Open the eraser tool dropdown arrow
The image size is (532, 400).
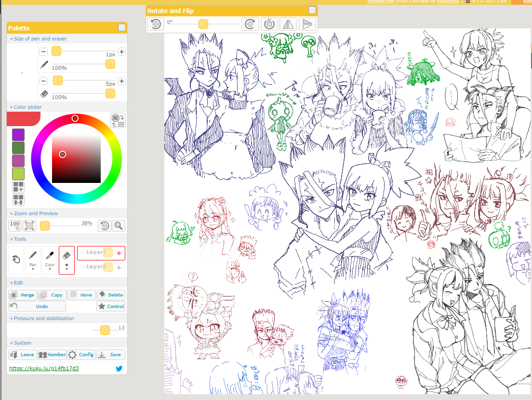pos(66,269)
